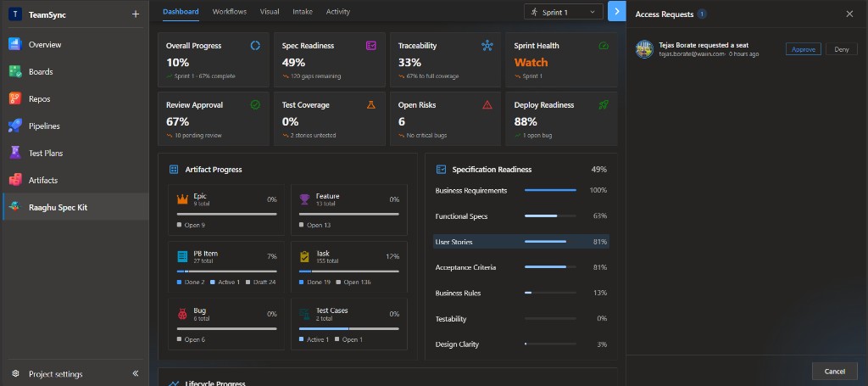Click the Deploy Readiness rocket icon
Screen dimensions: 868x386
tap(604, 104)
